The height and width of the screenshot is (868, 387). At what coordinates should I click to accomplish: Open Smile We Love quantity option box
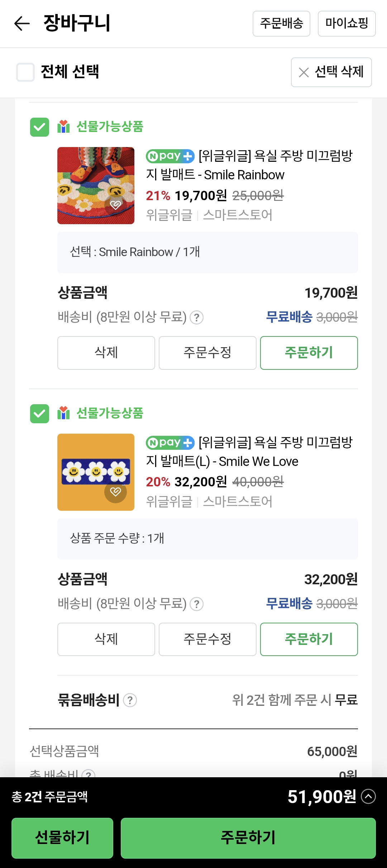point(207,538)
